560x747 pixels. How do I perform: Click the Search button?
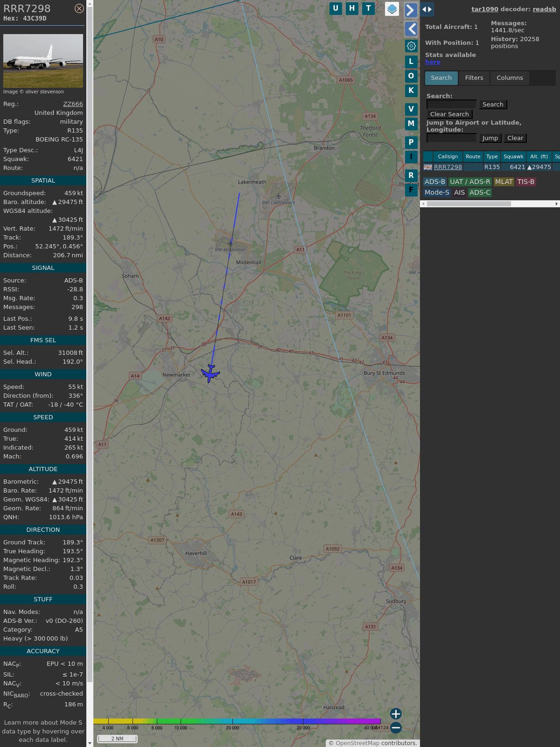tap(493, 105)
